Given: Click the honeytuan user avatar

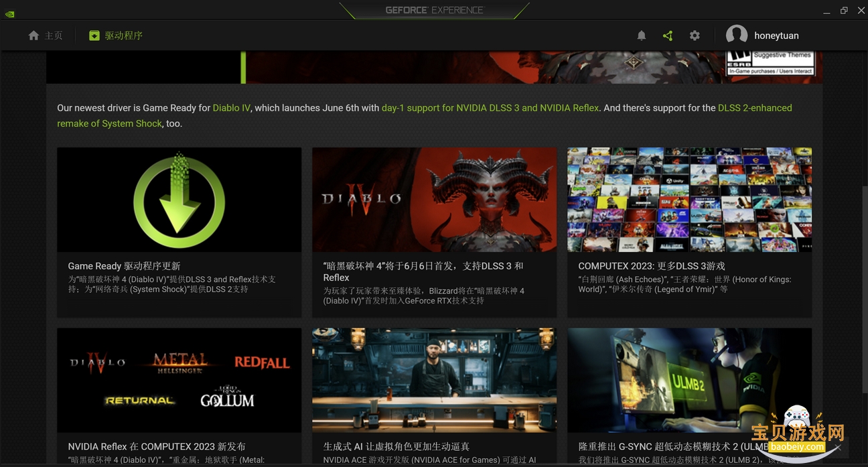Looking at the screenshot, I should (x=737, y=36).
